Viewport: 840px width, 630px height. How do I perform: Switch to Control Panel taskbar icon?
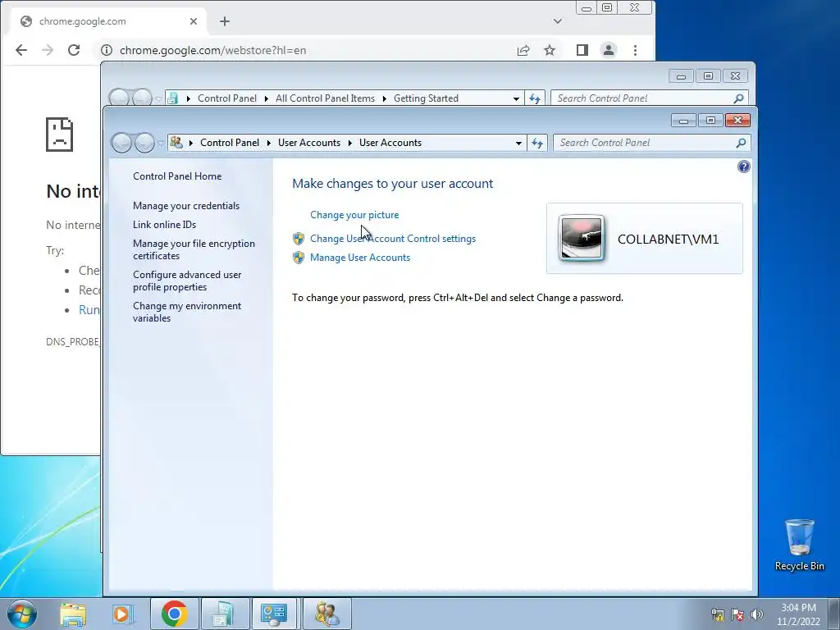[x=274, y=614]
